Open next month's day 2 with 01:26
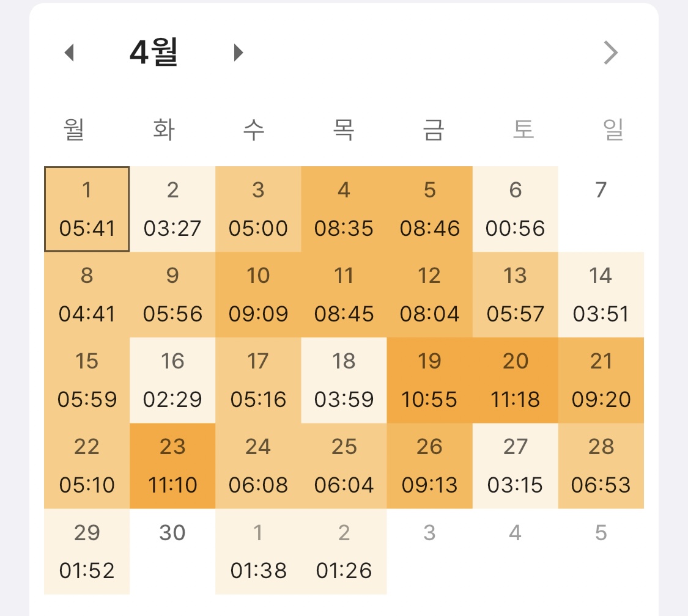Screen dimensions: 688x616 pos(344,552)
